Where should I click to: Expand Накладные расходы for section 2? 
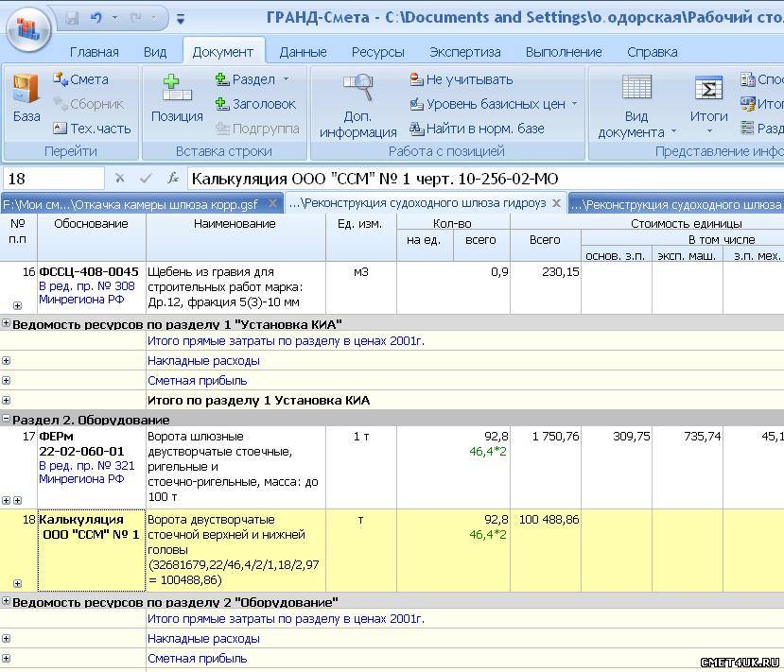pos(6,639)
